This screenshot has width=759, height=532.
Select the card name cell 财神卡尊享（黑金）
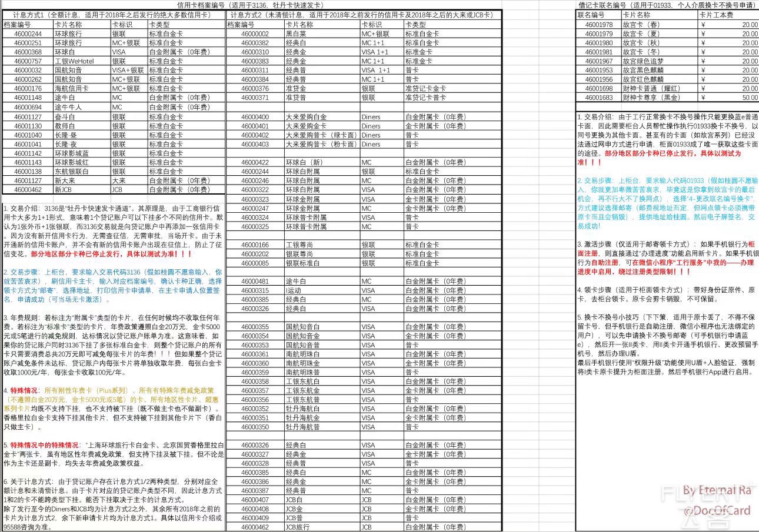coord(660,98)
